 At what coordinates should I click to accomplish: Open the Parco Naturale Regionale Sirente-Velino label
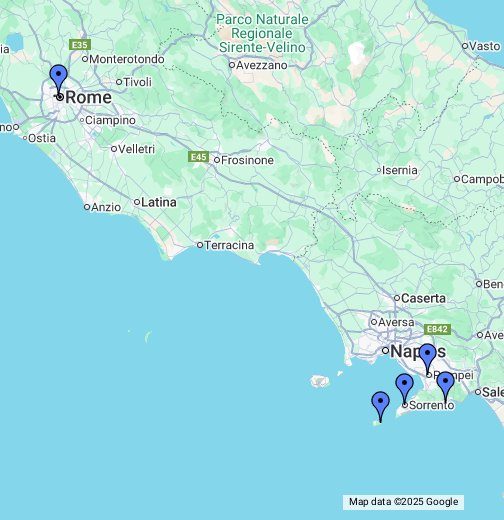click(262, 33)
